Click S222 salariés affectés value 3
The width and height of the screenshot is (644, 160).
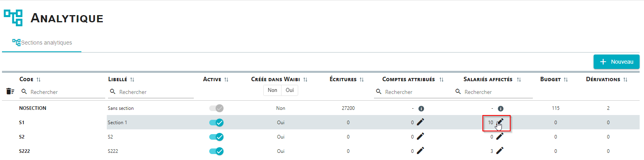tap(492, 151)
